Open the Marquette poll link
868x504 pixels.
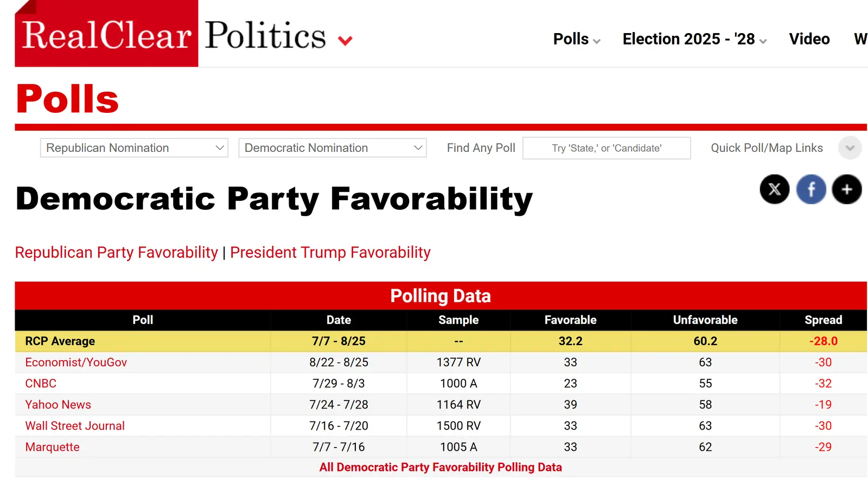pos(52,447)
